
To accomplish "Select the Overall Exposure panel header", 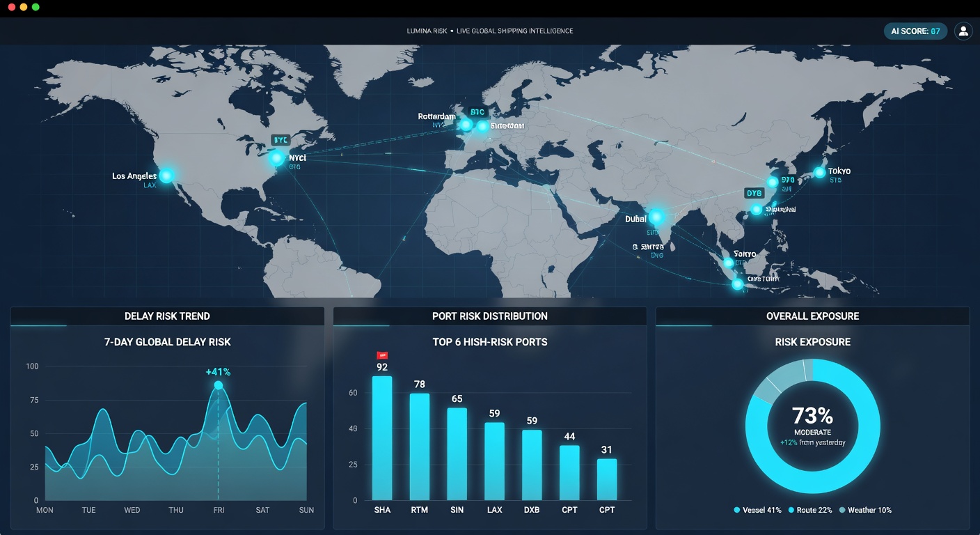I will [812, 316].
